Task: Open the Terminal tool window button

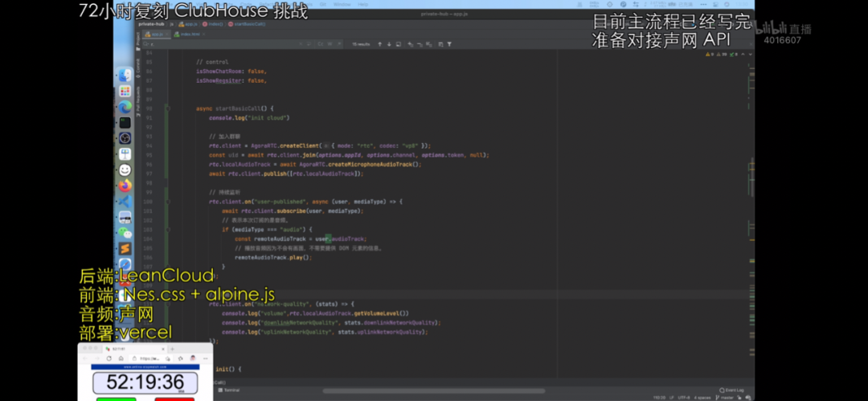Action: [x=228, y=390]
